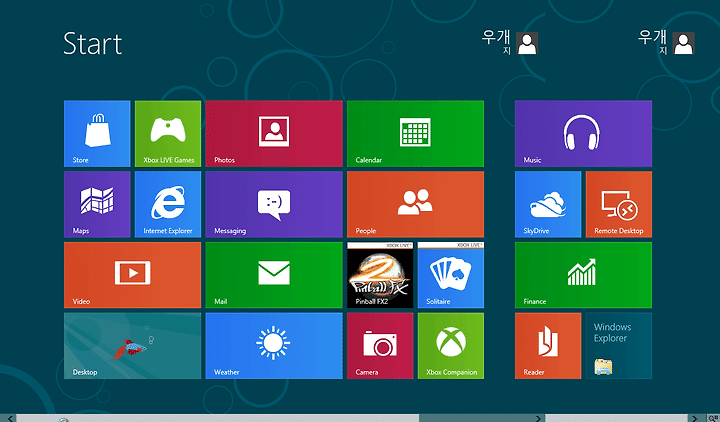720x422 pixels.
Task: Open the Video tile
Action: click(x=132, y=275)
